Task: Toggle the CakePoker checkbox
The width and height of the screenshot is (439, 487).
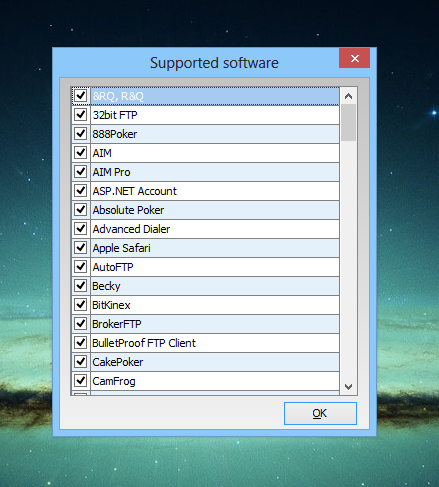Action: pyautogui.click(x=80, y=362)
